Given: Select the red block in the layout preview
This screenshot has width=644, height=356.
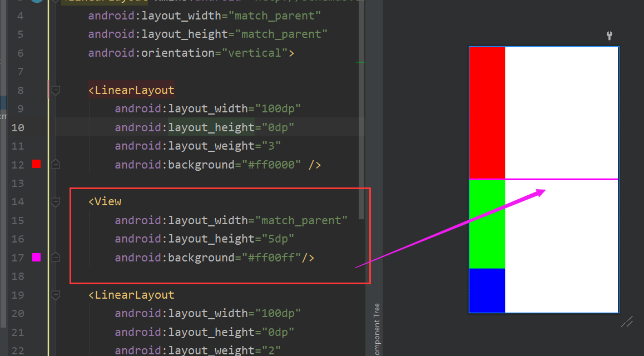Looking at the screenshot, I should (487, 112).
